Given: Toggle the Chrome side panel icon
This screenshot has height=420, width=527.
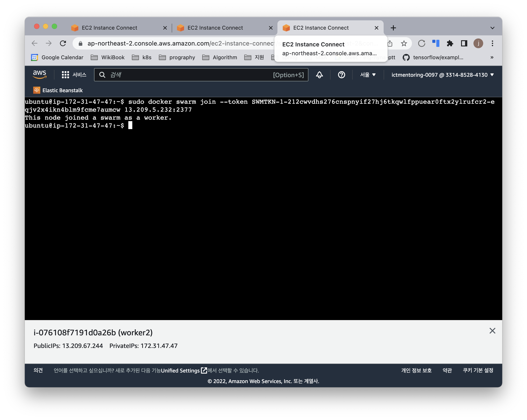Looking at the screenshot, I should pyautogui.click(x=464, y=44).
